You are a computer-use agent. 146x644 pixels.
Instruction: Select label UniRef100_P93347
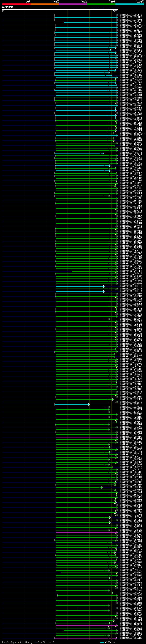click(x=131, y=590)
